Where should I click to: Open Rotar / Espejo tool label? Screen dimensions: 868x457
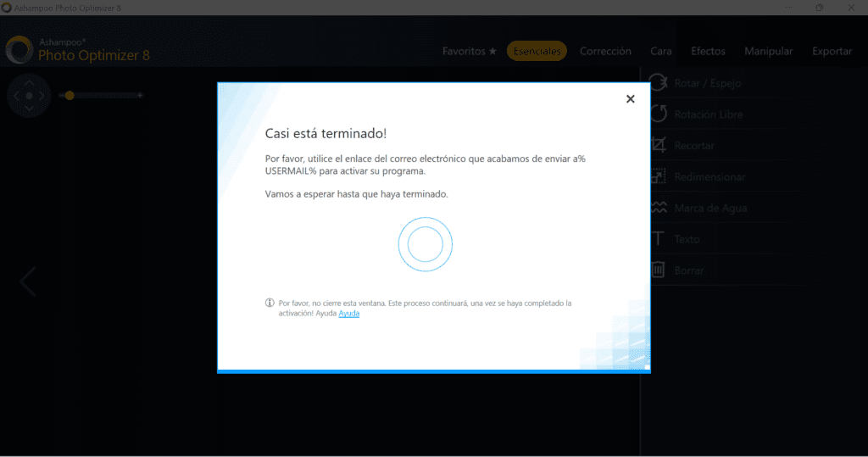(x=708, y=83)
